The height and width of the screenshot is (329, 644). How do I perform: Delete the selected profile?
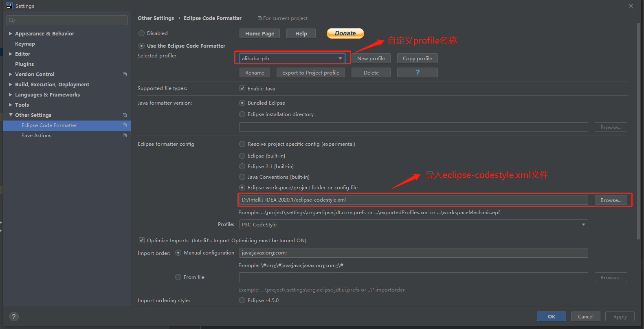point(371,72)
